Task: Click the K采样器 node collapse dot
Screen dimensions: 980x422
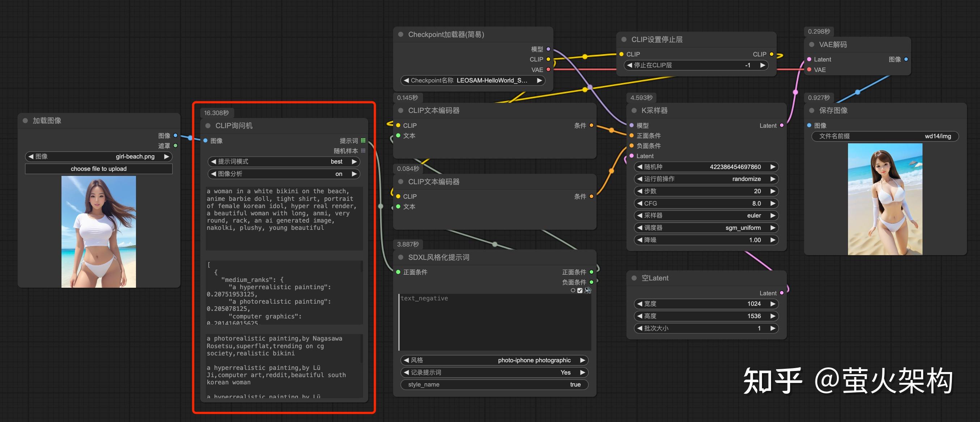Action: point(634,110)
